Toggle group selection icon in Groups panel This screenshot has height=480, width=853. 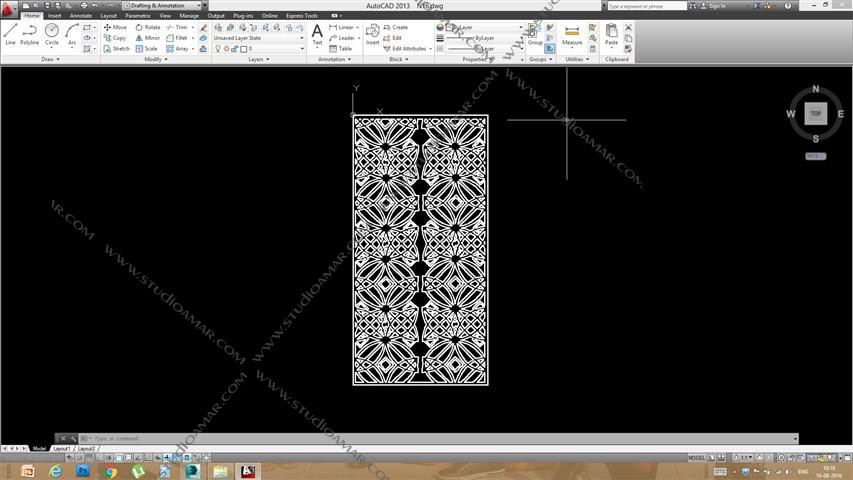[x=549, y=48]
